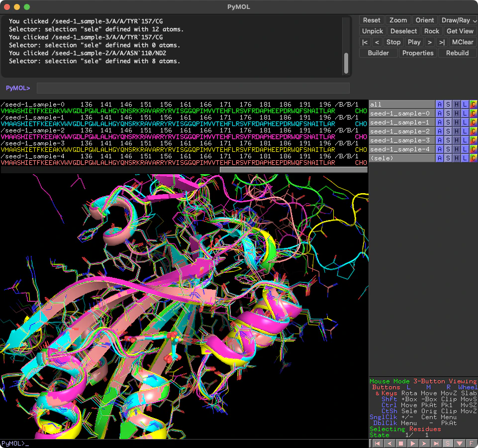The width and height of the screenshot is (478, 448).
Task: Click the Stop movie button
Action: tap(393, 42)
